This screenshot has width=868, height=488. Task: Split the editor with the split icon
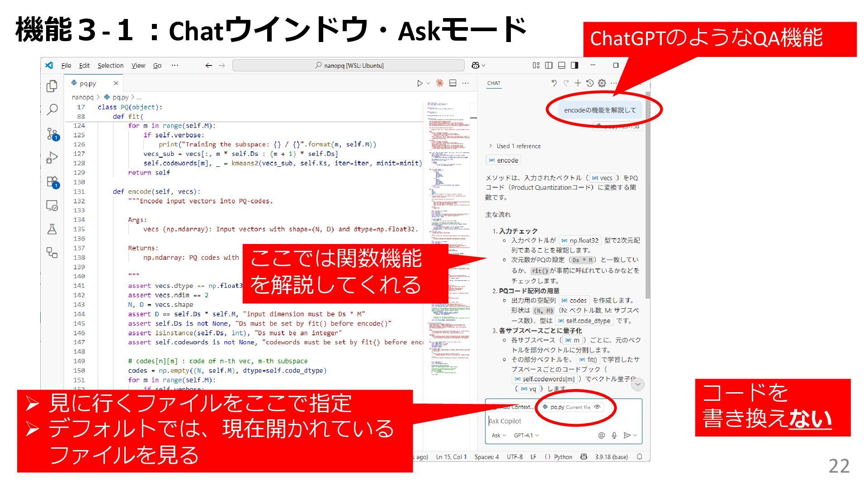tap(453, 83)
